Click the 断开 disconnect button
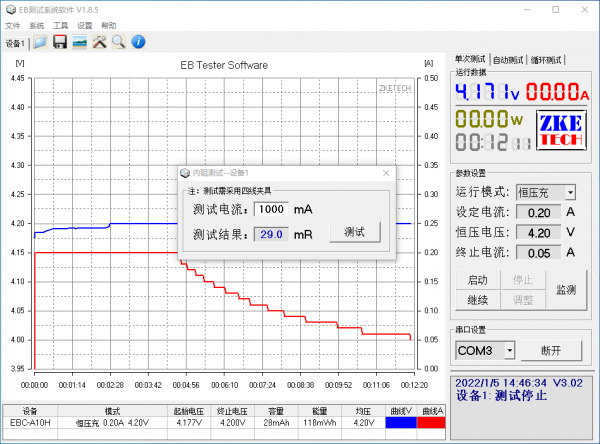Screen dimensions: 600x444 550,350
